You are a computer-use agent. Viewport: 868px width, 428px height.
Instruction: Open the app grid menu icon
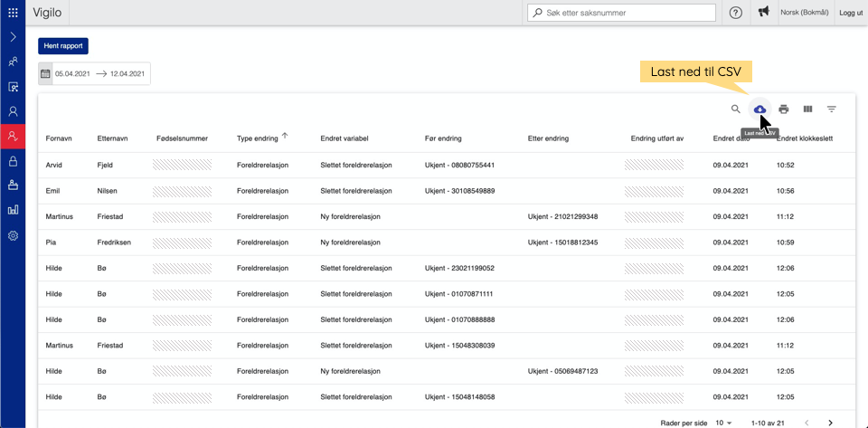point(13,12)
